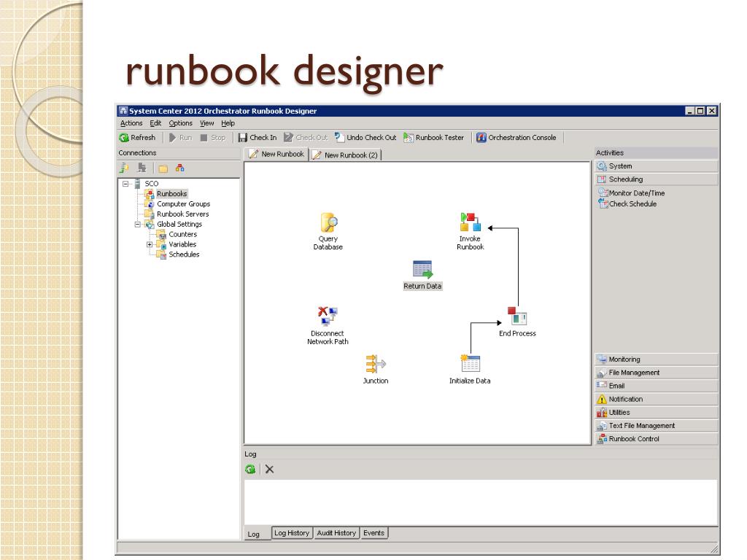
Task: Open the View menu
Action: click(206, 123)
